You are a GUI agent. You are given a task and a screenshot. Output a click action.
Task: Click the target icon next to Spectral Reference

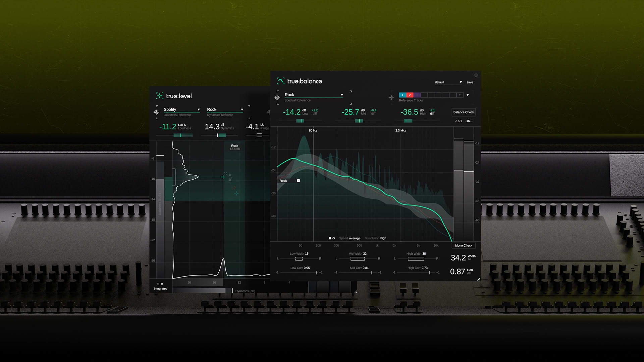click(277, 97)
